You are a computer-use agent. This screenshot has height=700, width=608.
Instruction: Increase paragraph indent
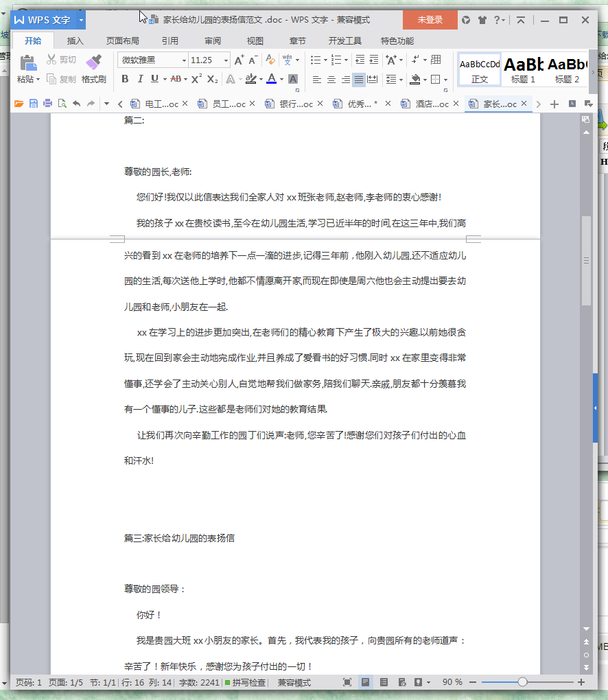(x=374, y=60)
